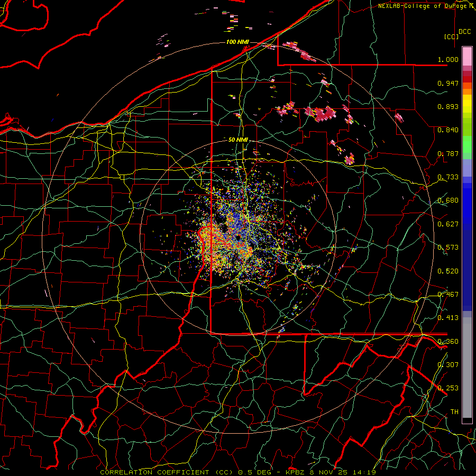Click the 0.5 DEG elevation text in footer
Screen dimensions: 476x476
(x=256, y=472)
